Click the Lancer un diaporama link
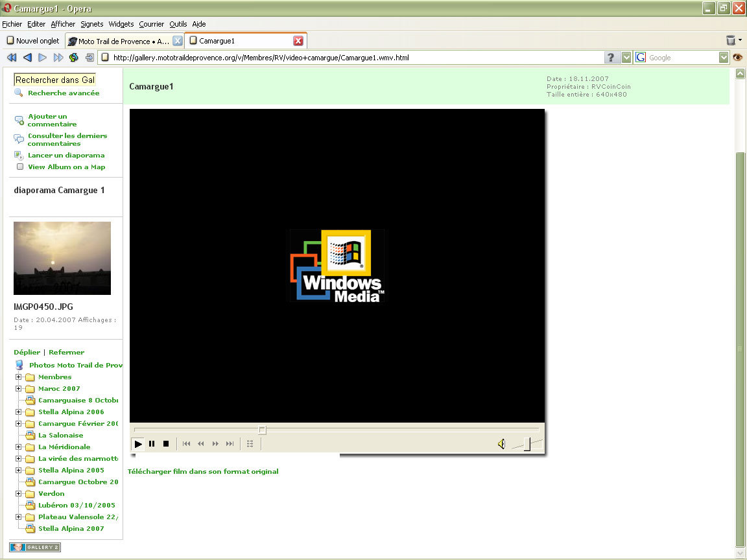Viewport: 747px width, 560px height. [65, 155]
